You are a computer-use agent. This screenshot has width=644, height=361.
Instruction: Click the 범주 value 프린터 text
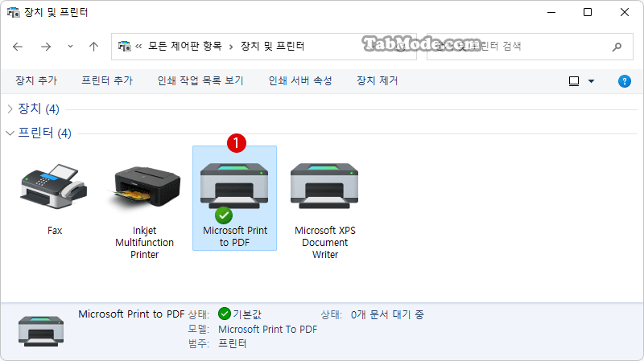tap(232, 343)
